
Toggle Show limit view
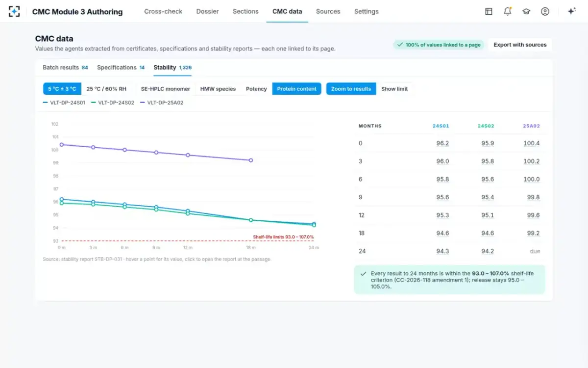394,89
